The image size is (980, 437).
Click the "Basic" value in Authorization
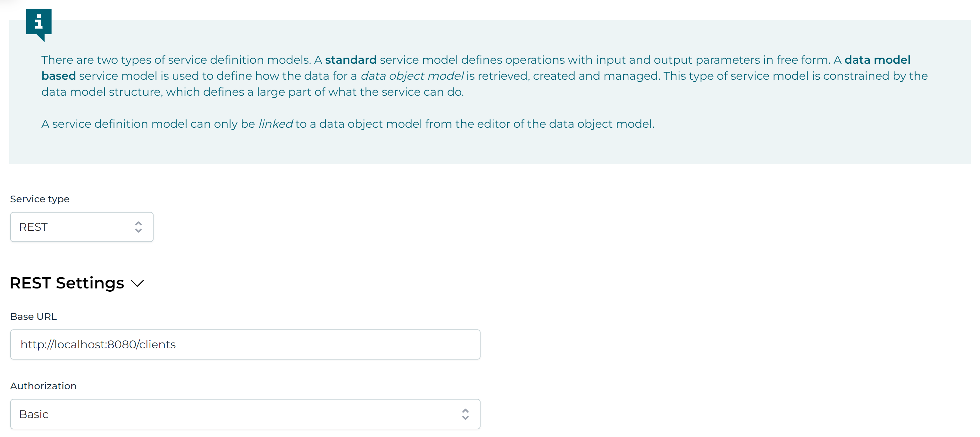pos(34,414)
